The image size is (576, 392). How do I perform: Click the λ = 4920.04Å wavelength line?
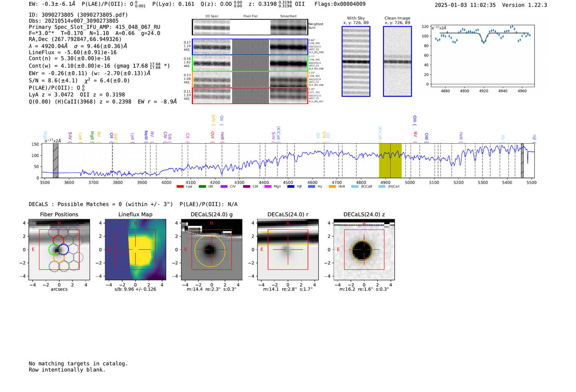click(x=78, y=46)
